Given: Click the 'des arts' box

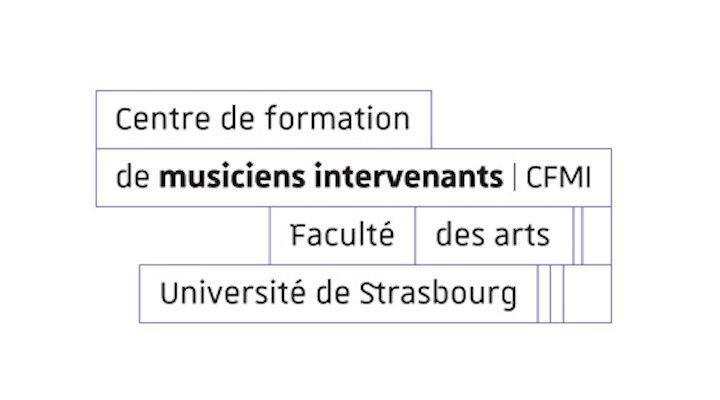Looking at the screenshot, I should point(494,236).
